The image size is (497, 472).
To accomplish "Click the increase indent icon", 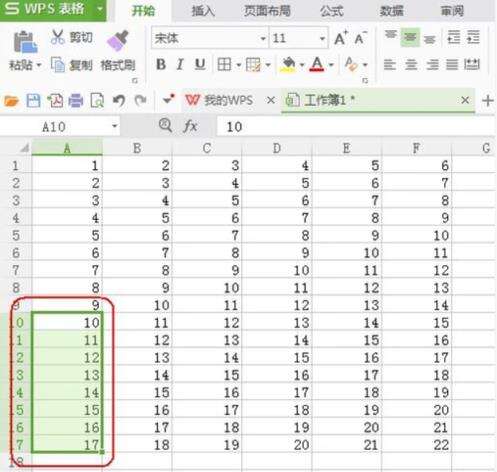I will pyautogui.click(x=473, y=37).
